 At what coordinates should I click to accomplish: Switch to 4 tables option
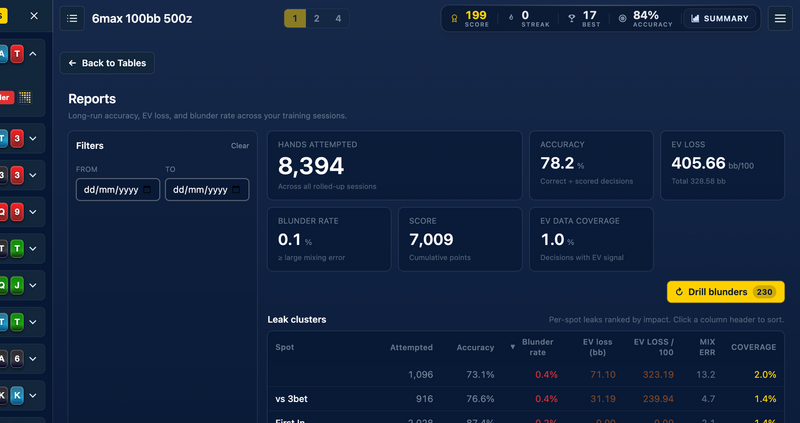[338, 19]
